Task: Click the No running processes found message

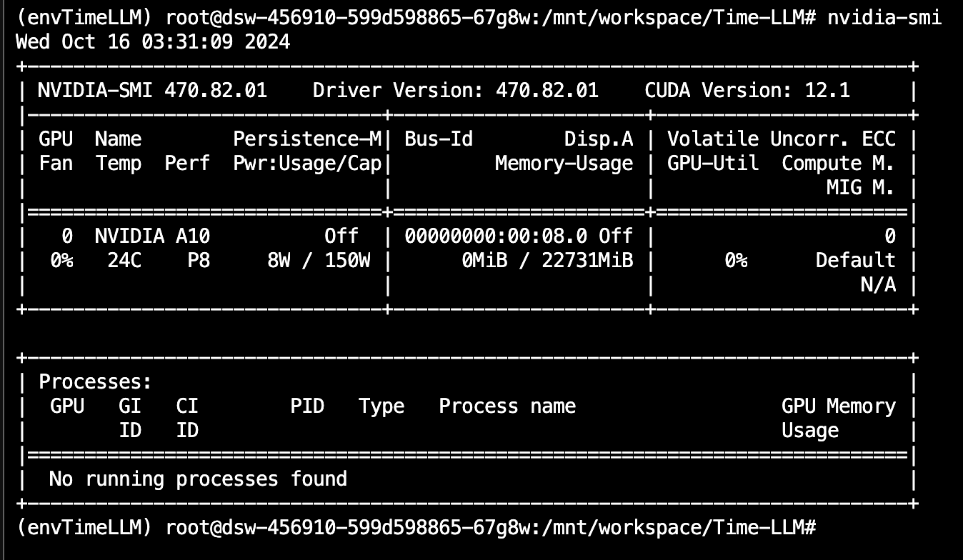Action: 199,479
